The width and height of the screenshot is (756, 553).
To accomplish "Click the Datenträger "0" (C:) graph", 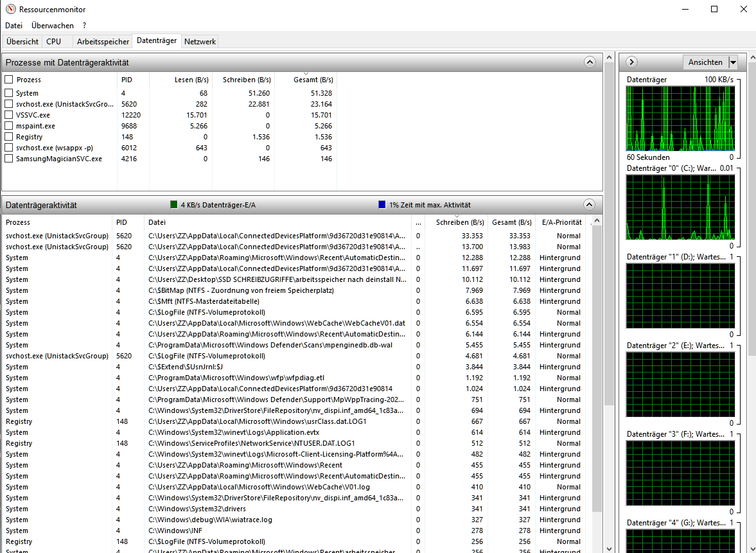I will pyautogui.click(x=680, y=207).
